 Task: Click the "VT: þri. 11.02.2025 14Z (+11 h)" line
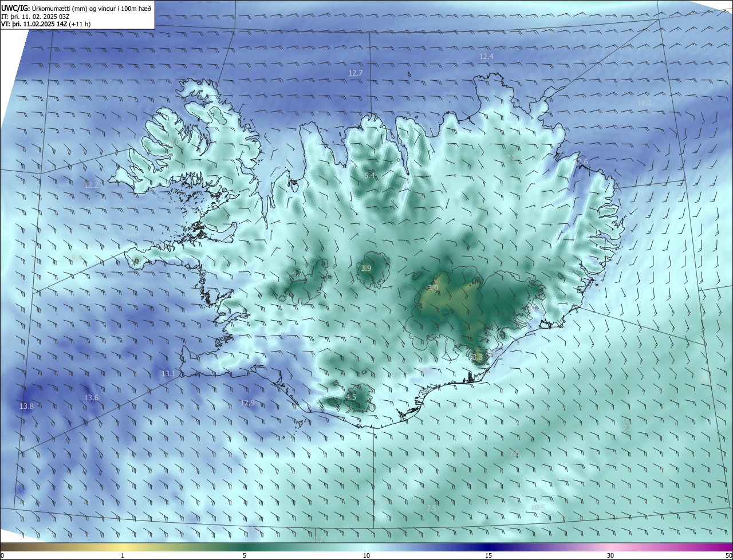coord(46,24)
